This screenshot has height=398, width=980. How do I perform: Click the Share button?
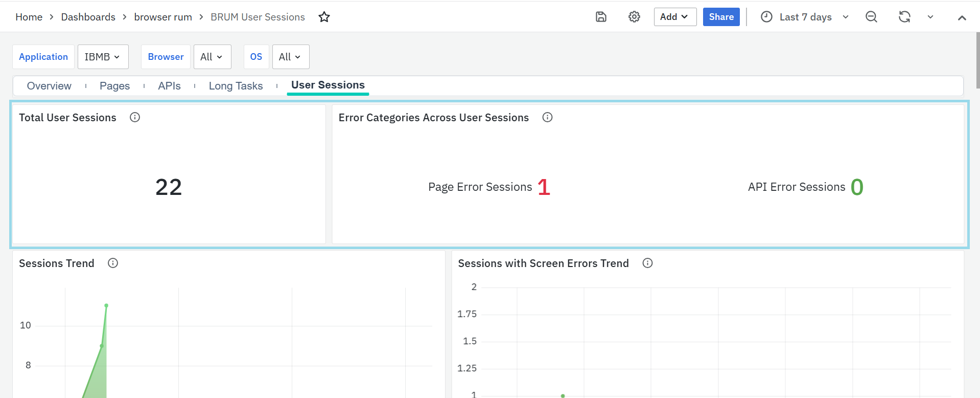721,17
